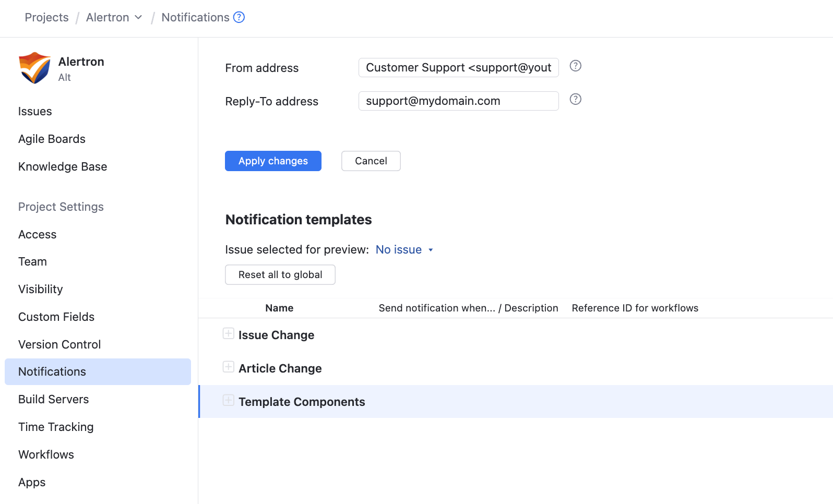The image size is (833, 504).
Task: Open Notifications help icon in breadcrumb
Action: tap(239, 17)
